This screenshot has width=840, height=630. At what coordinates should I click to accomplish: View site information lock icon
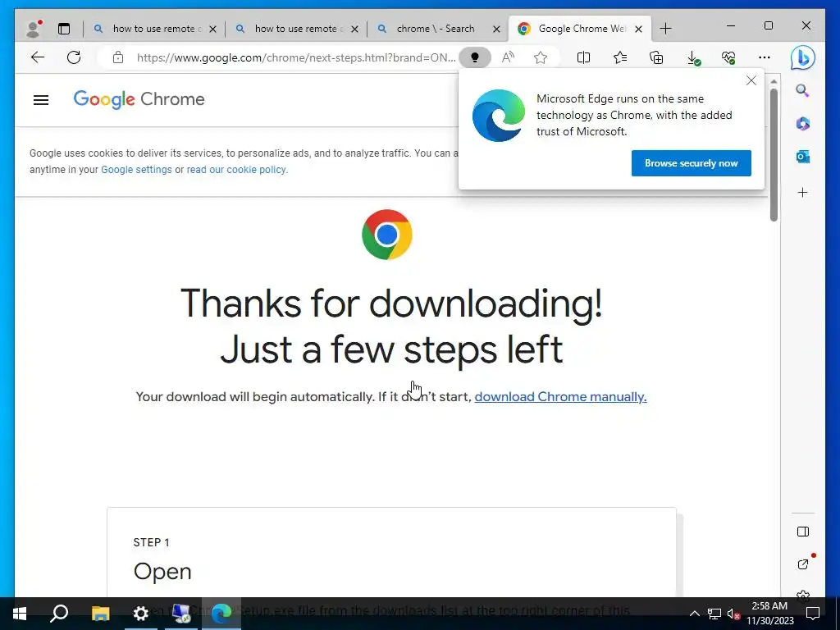tap(118, 57)
